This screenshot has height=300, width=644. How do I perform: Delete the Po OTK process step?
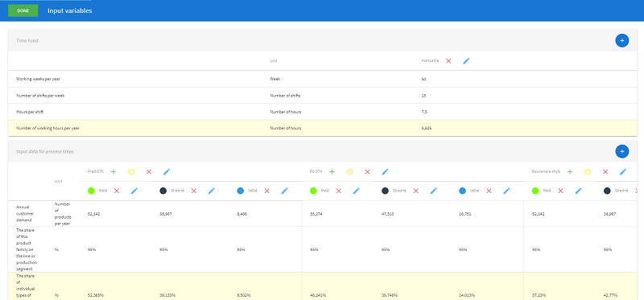(x=367, y=171)
